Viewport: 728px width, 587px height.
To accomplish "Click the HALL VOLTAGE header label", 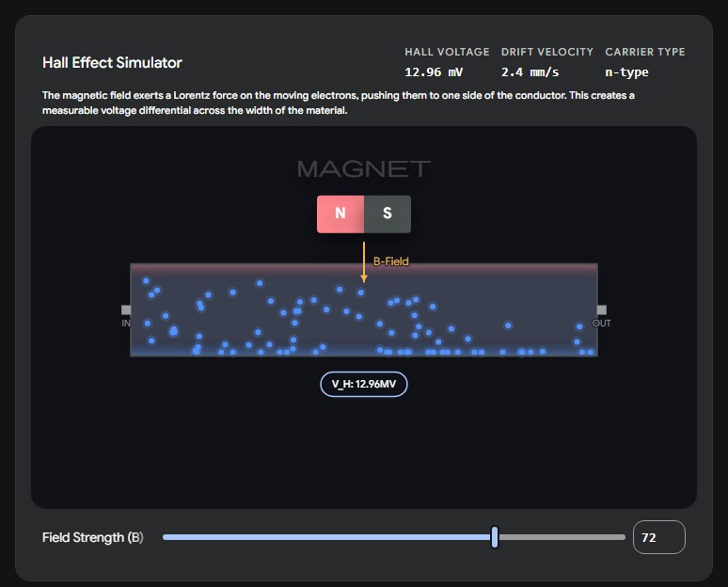I will pyautogui.click(x=447, y=52).
